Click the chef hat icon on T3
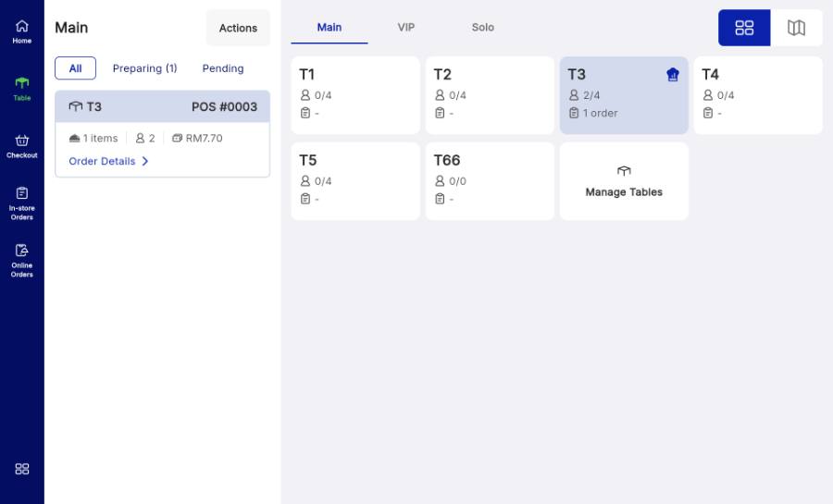This screenshot has height=504, width=833. 673,75
